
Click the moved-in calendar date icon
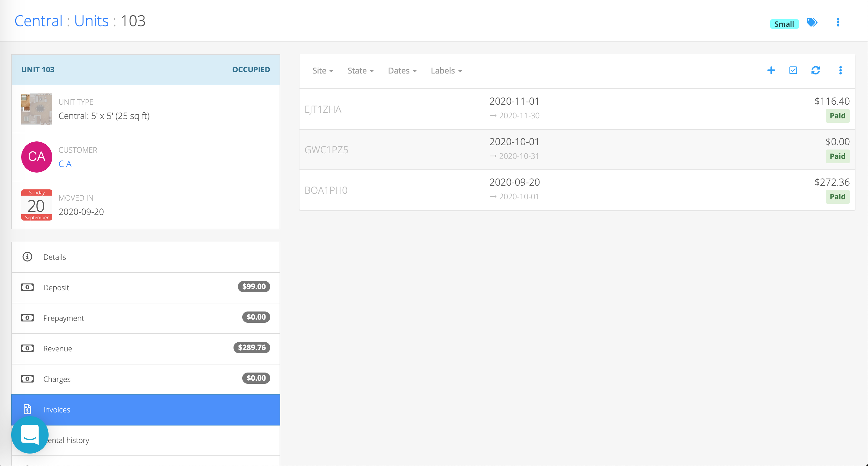(36, 205)
